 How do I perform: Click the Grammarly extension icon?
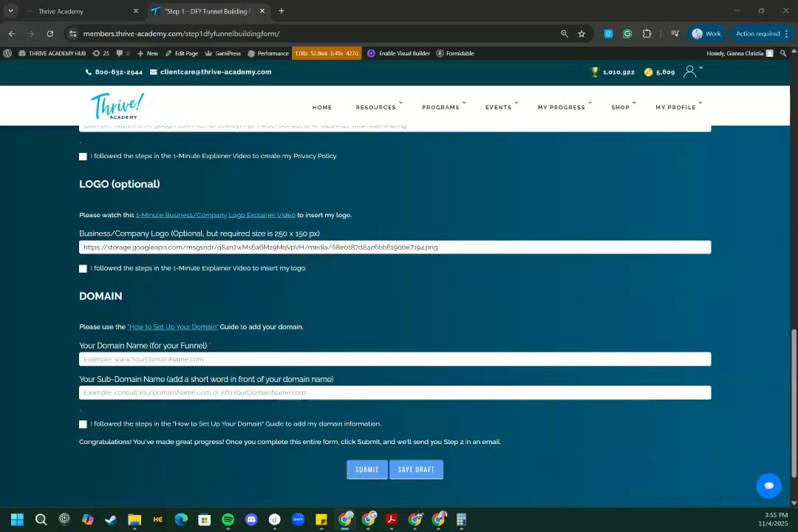coord(627,33)
